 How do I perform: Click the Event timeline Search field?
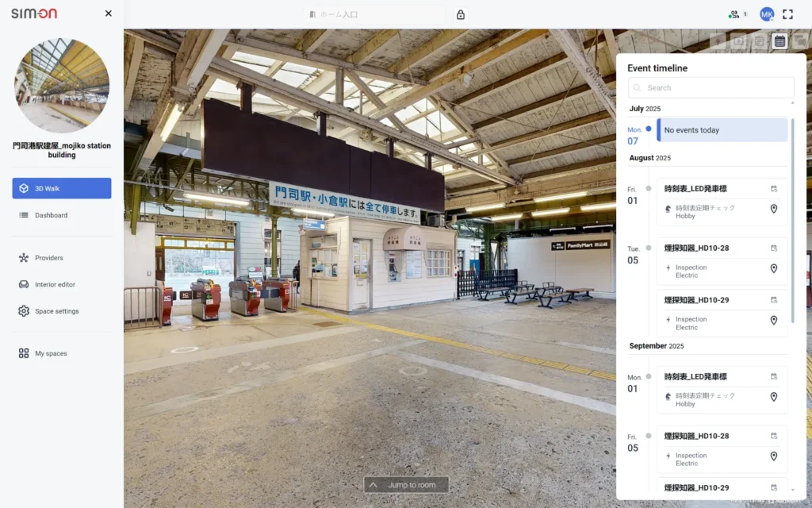710,88
